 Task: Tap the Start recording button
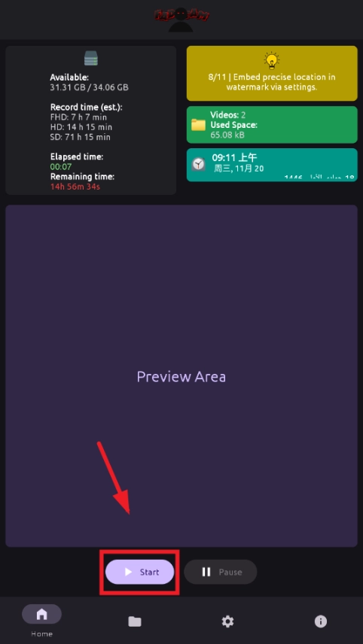(140, 572)
